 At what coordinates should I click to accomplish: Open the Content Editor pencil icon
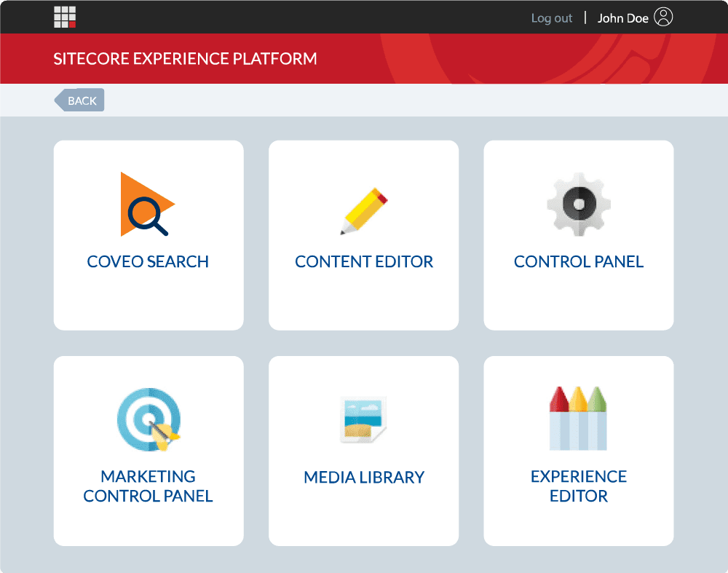pyautogui.click(x=364, y=211)
